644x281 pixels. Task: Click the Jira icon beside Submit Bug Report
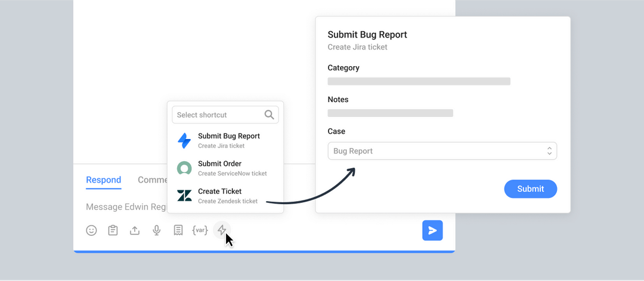(x=184, y=141)
